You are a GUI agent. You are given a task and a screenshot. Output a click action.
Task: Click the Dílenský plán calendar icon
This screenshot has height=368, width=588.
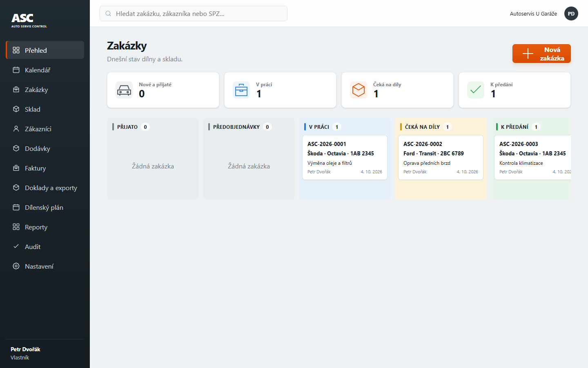16,207
